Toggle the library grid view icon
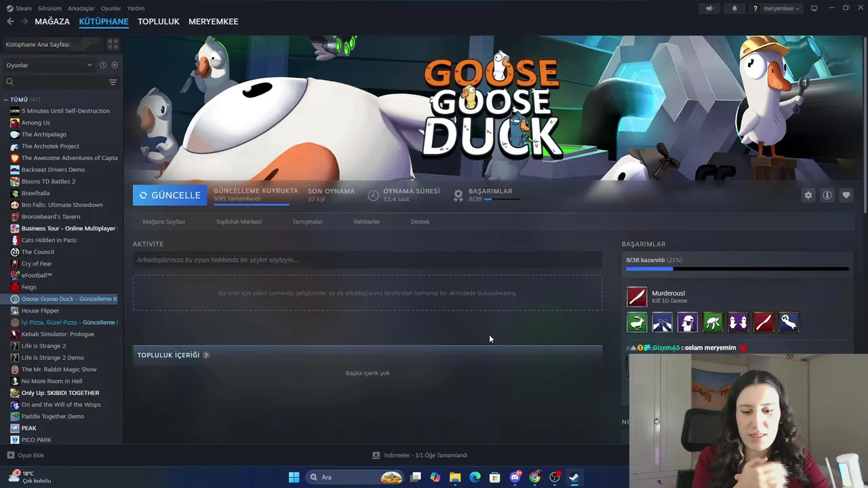Image resolution: width=868 pixels, height=488 pixels. (x=113, y=44)
